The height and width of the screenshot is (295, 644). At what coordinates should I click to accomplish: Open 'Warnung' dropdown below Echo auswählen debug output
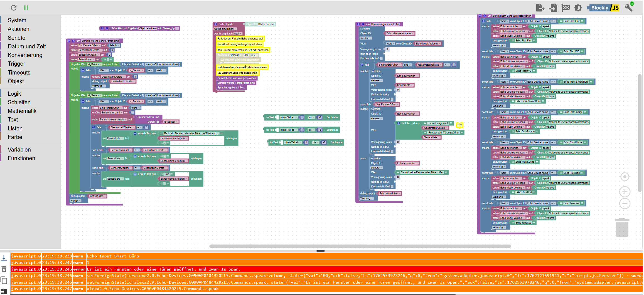[367, 198]
